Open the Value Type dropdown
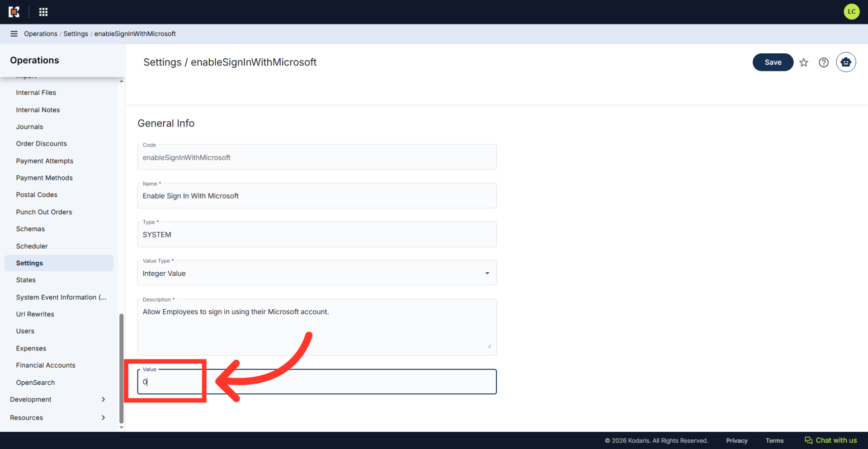The height and width of the screenshot is (449, 868). (x=317, y=273)
